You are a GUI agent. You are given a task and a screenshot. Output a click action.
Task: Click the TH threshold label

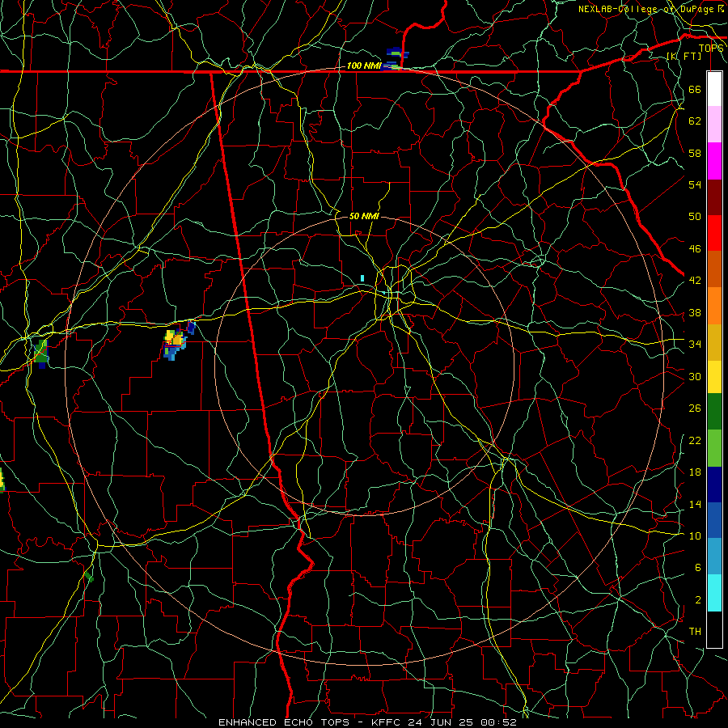(x=695, y=631)
